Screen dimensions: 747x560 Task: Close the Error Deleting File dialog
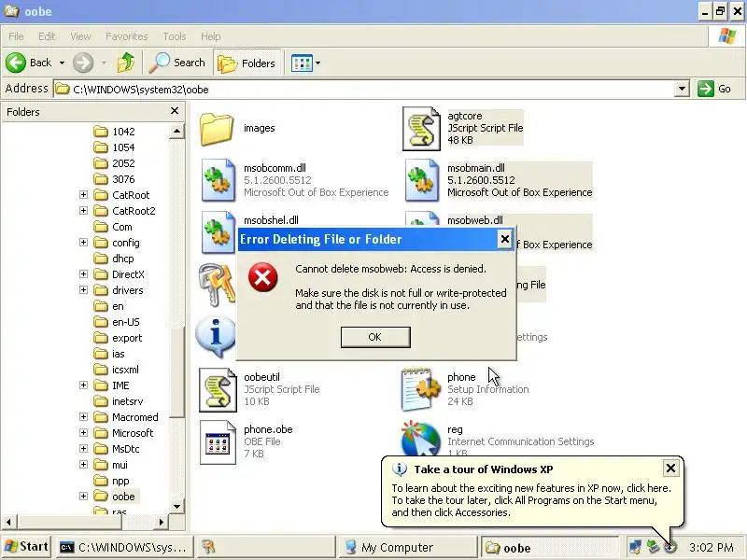click(504, 239)
